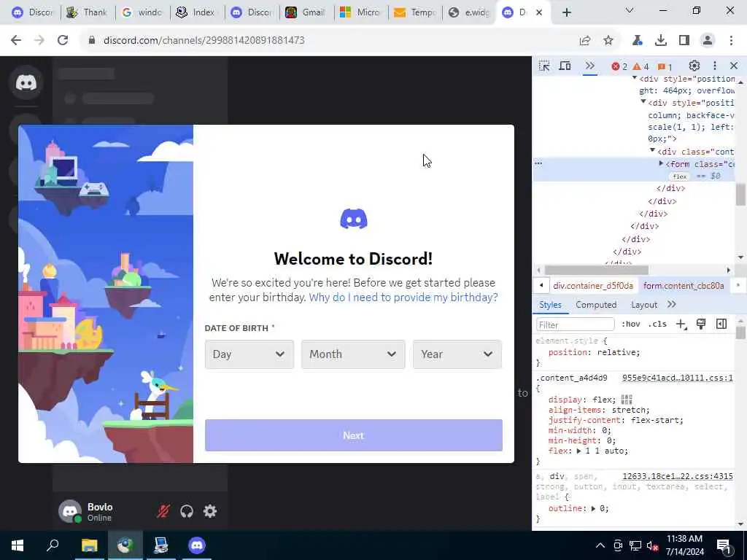Click the Bovlo user avatar
The height and width of the screenshot is (560, 747).
point(70,511)
